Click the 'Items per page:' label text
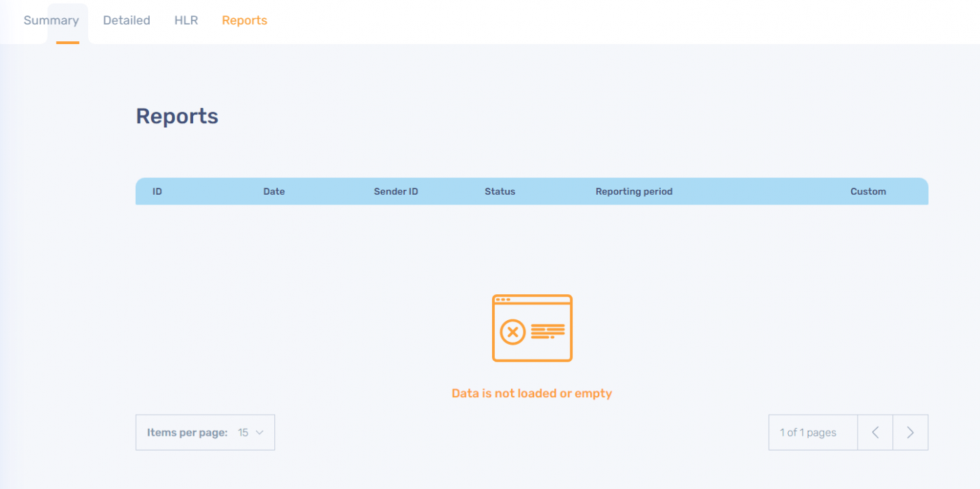The width and height of the screenshot is (980, 489). pyautogui.click(x=187, y=432)
